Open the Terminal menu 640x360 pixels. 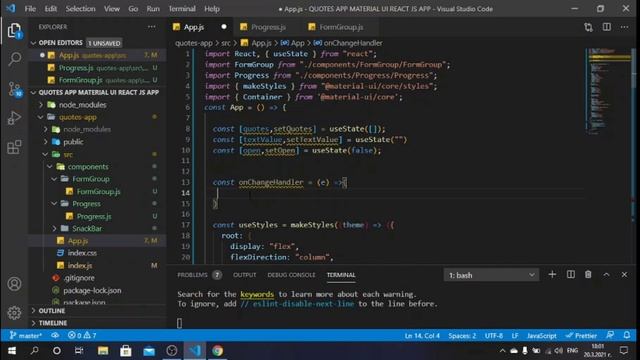(182, 9)
